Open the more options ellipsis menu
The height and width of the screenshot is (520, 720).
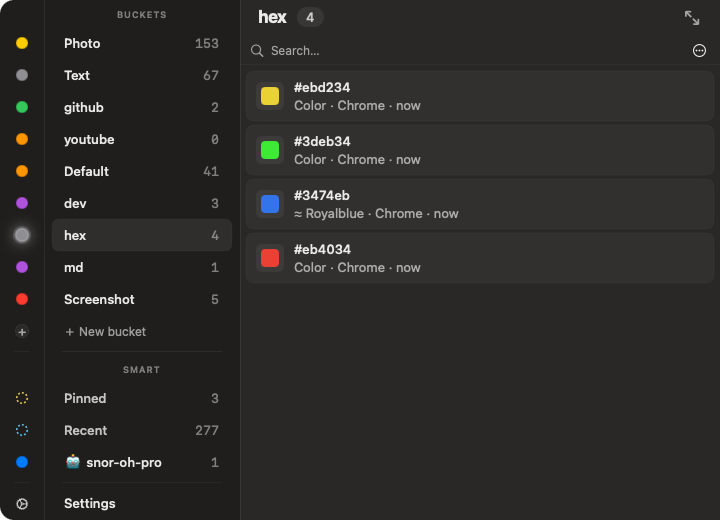click(x=699, y=51)
